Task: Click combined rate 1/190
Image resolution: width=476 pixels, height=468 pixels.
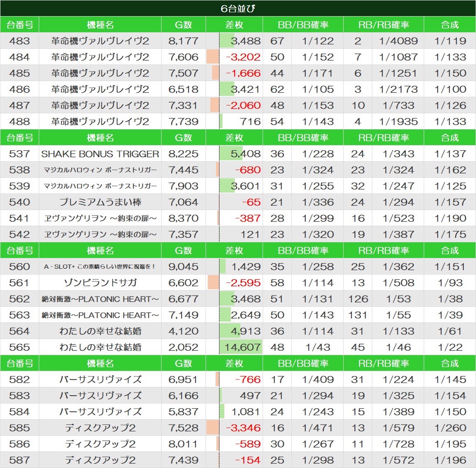Action: coord(450,218)
